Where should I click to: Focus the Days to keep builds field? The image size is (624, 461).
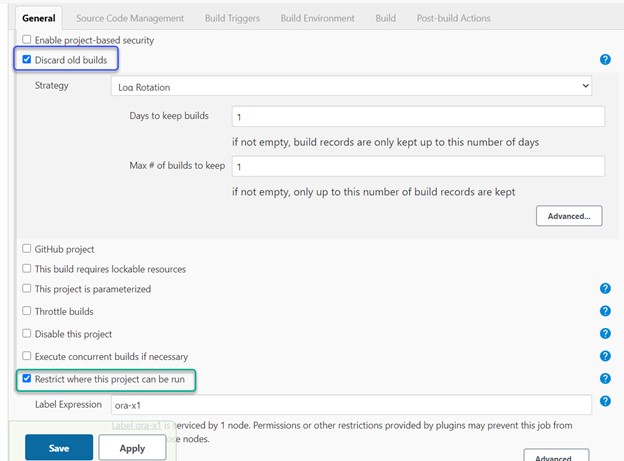(418, 117)
